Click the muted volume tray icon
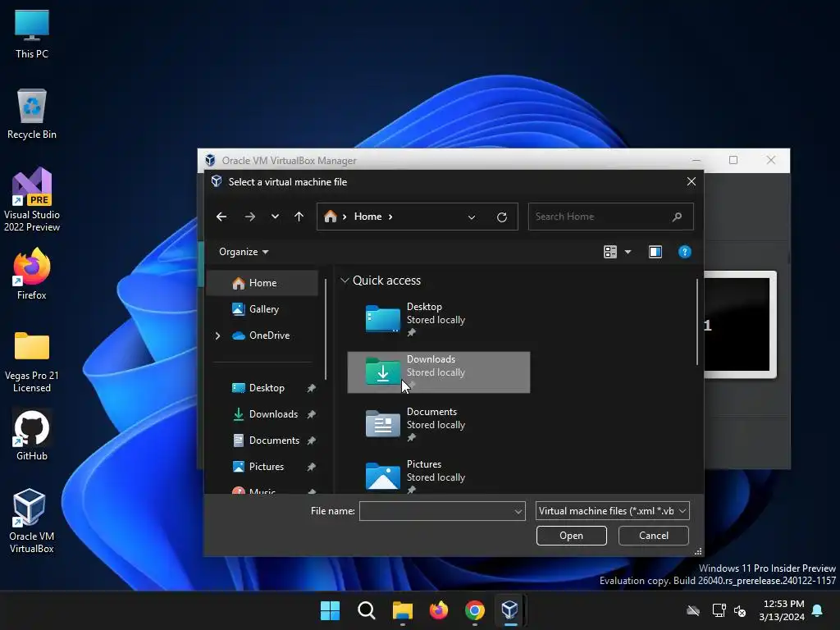The image size is (840, 630). pyautogui.click(x=740, y=610)
